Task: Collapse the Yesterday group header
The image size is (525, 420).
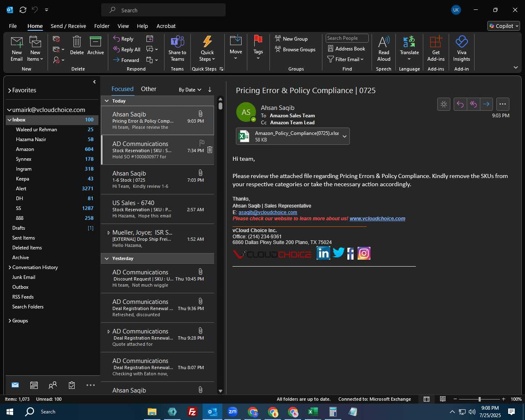Action: pyautogui.click(x=107, y=258)
